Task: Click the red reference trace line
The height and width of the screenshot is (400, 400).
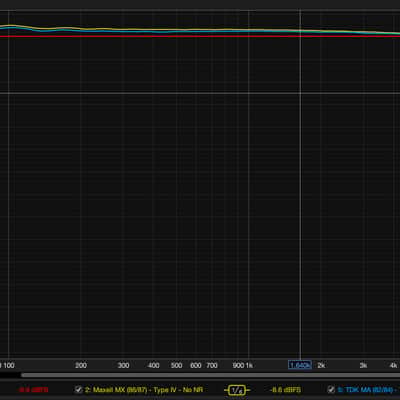Action: click(200, 36)
